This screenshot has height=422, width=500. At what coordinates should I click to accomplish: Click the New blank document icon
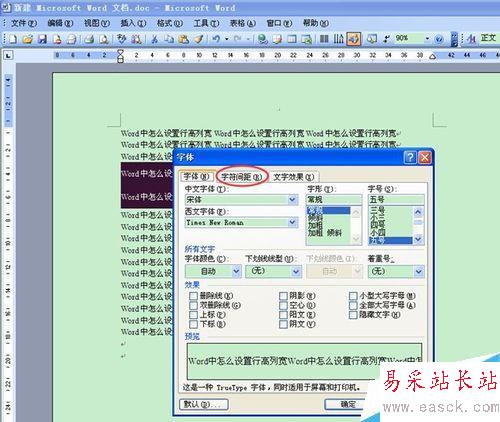(13, 39)
